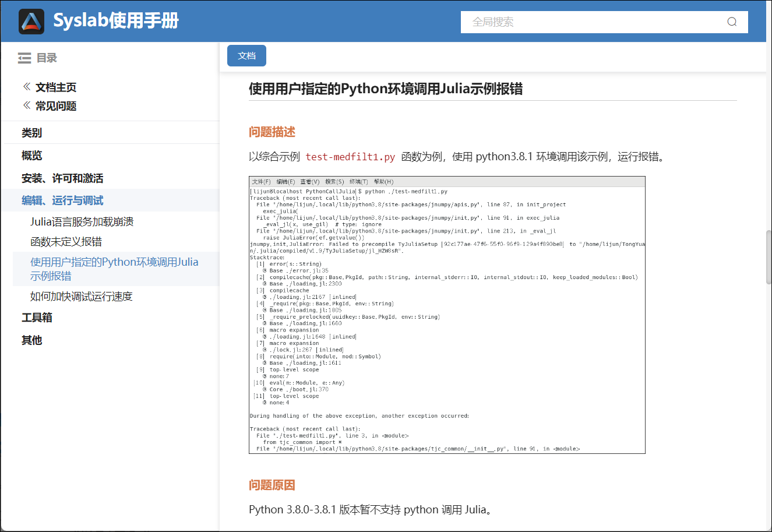Screen dimensions: 772x532
Task: Open 函数未定义报错 topic
Action: [x=66, y=242]
